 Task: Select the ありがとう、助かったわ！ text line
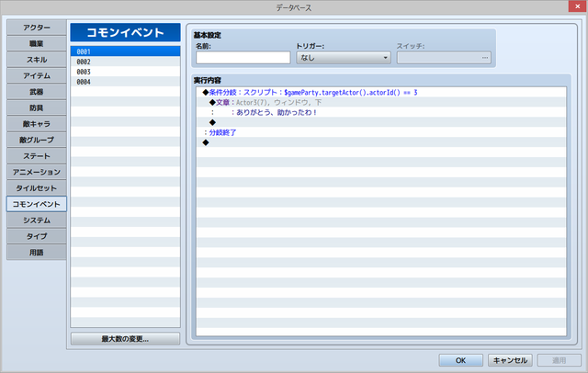tap(381, 112)
